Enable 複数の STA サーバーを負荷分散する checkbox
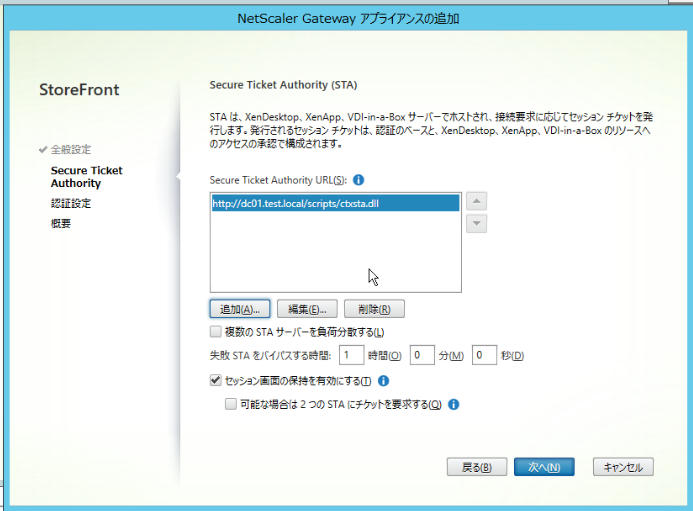The width and height of the screenshot is (693, 511). coord(216,332)
